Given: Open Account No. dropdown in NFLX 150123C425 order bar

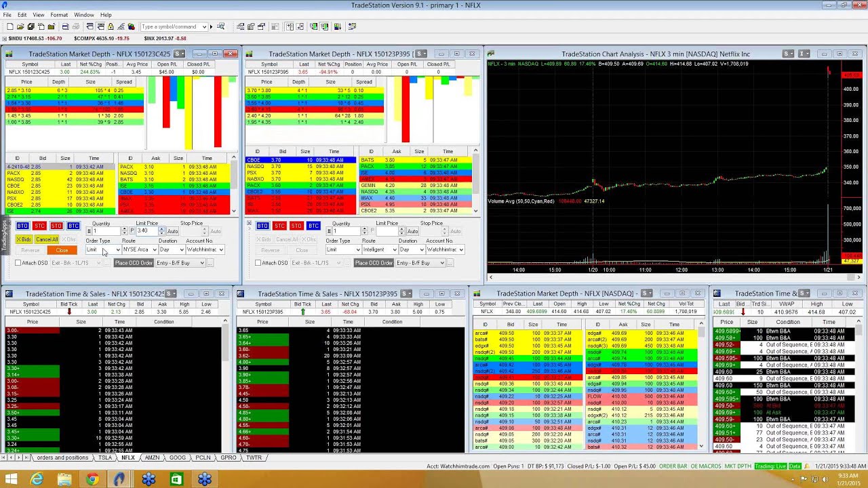Looking at the screenshot, I should [x=221, y=249].
